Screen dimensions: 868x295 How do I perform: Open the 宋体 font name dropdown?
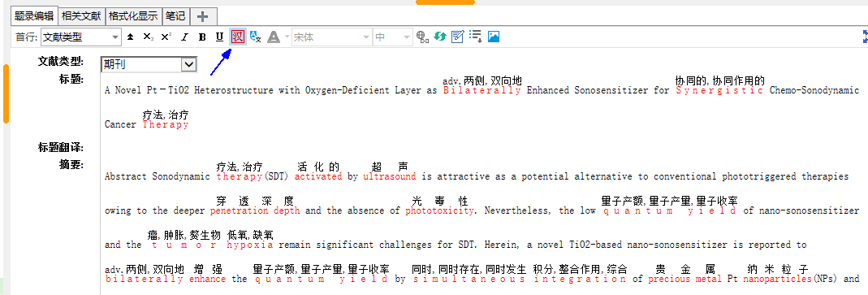pyautogui.click(x=365, y=37)
